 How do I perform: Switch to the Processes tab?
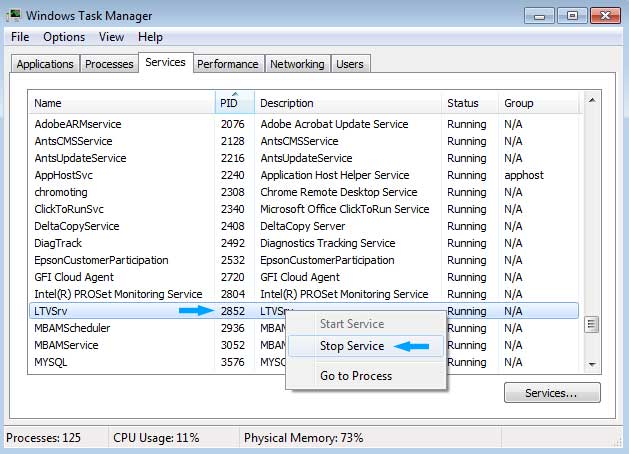pos(109,64)
